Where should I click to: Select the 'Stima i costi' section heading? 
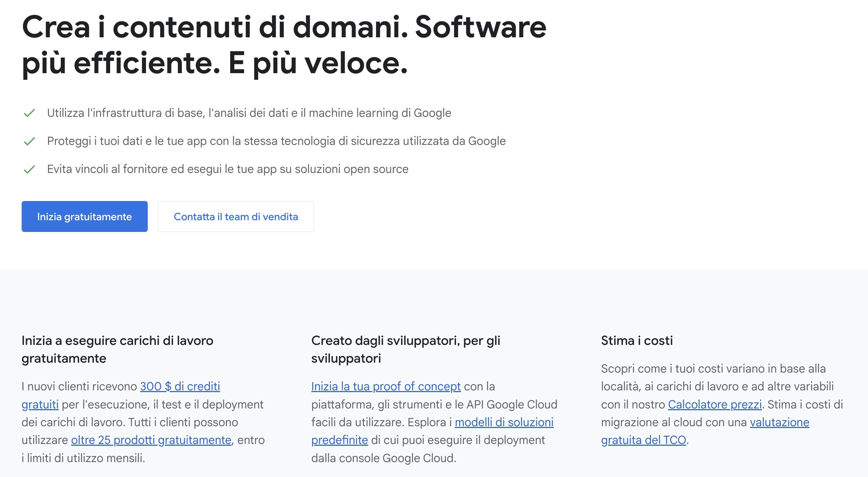(637, 341)
